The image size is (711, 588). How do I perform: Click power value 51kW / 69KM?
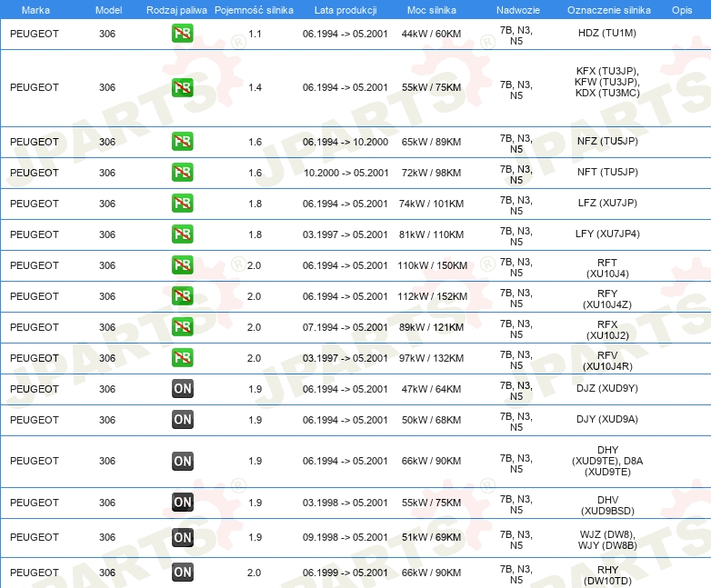click(431, 537)
